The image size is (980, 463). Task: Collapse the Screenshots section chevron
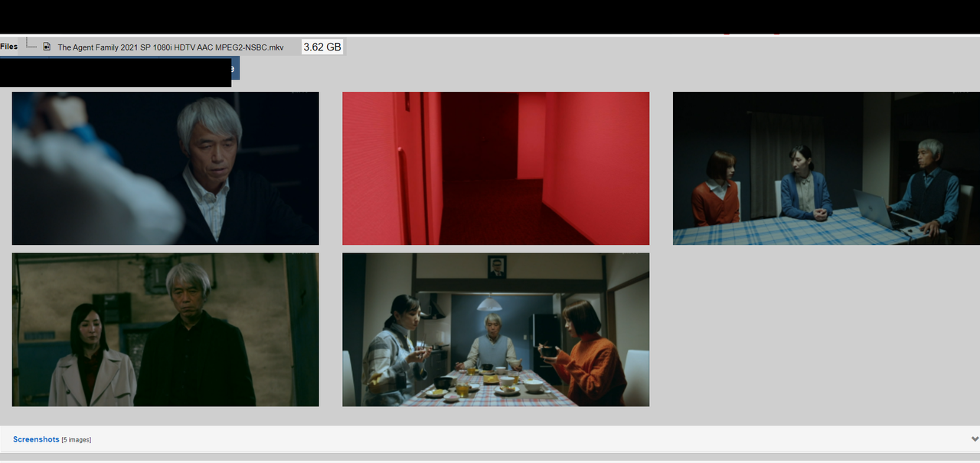coord(975,439)
